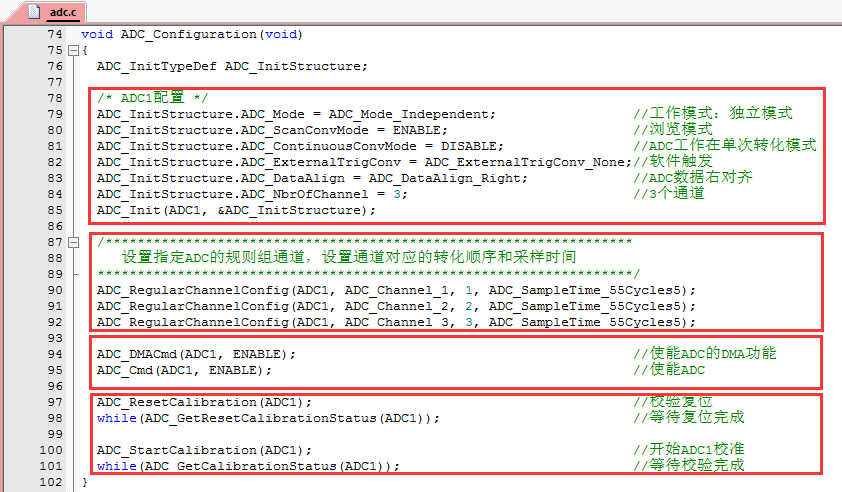The image size is (842, 492).
Task: Click line number 85 in the gutter
Action: 54,210
